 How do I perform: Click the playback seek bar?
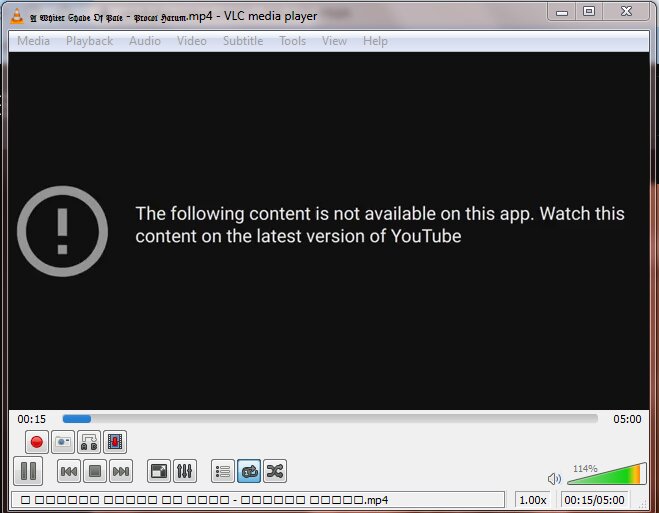coord(330,419)
